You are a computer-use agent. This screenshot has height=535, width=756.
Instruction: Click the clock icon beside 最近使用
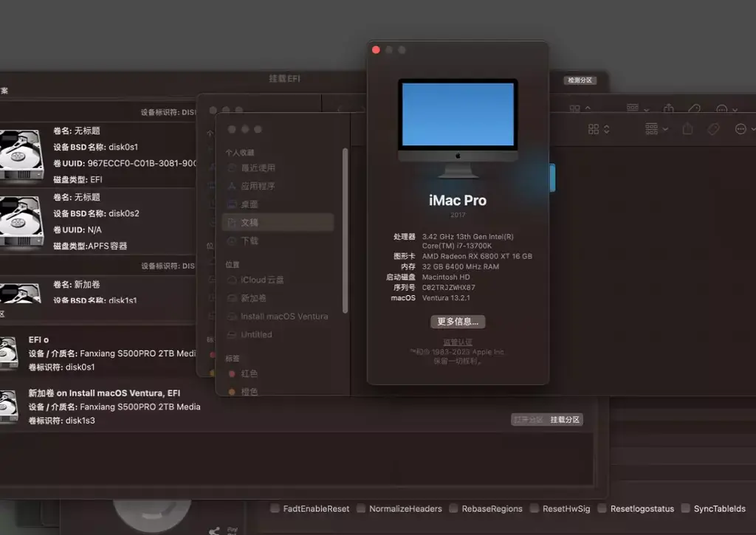[x=232, y=168]
